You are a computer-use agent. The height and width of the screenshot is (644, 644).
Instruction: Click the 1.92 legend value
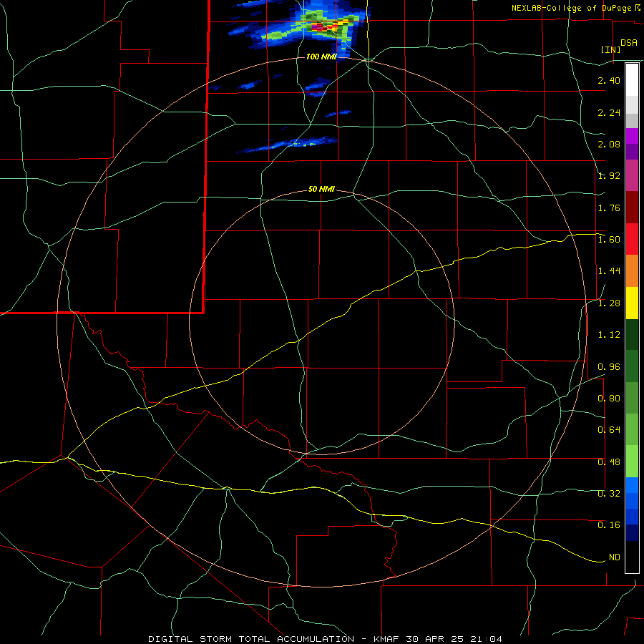tap(609, 176)
